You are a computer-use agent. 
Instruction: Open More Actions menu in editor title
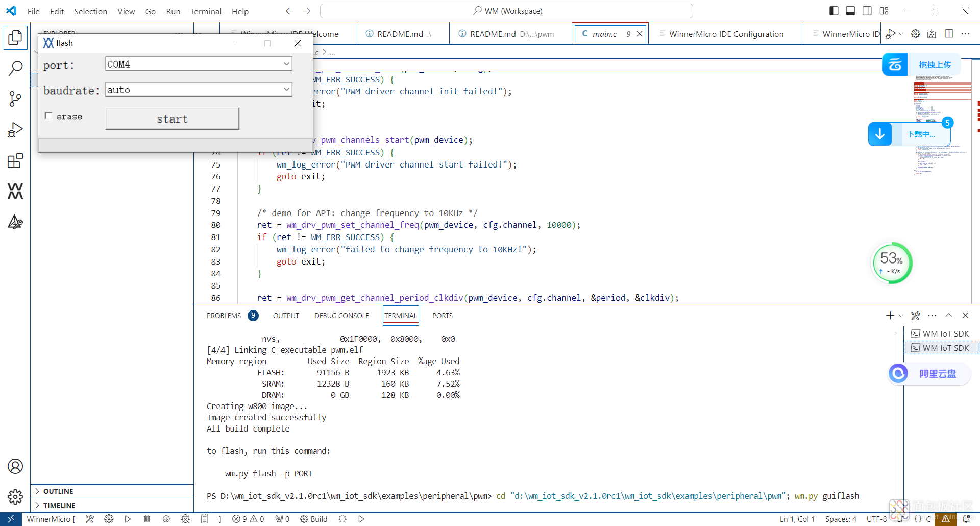pyautogui.click(x=965, y=34)
